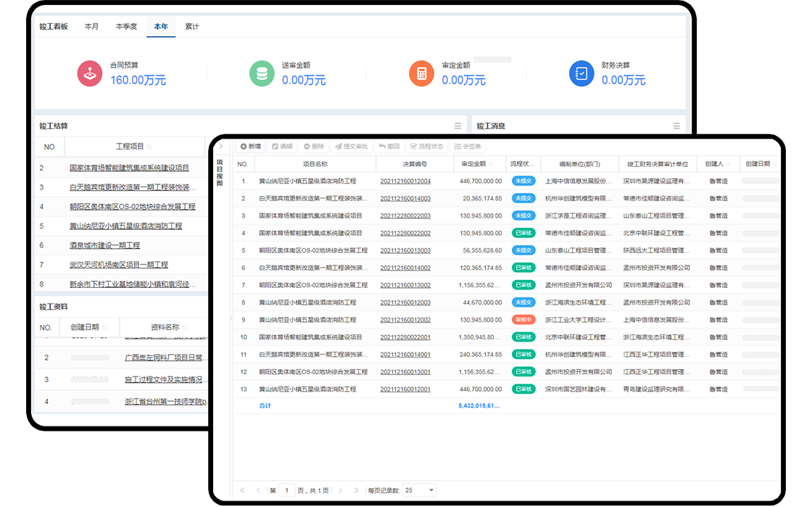This screenshot has width=812, height=507.
Task: Go to the next page arrow
Action: tap(339, 491)
